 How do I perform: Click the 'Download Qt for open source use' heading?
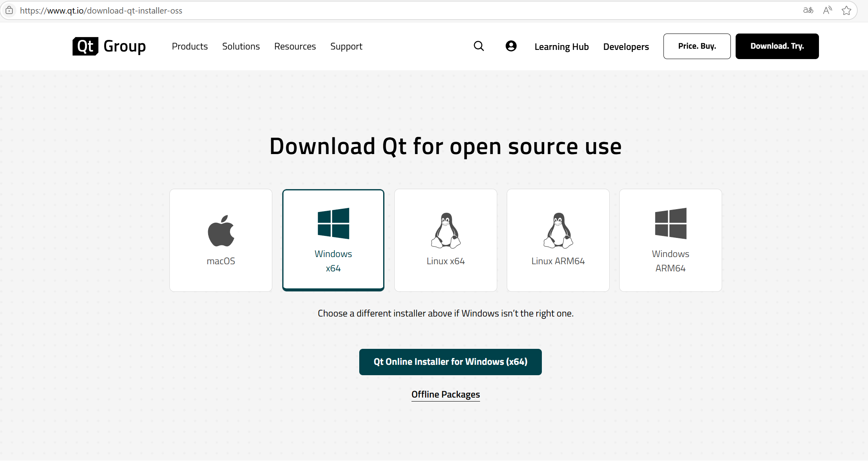pyautogui.click(x=446, y=146)
